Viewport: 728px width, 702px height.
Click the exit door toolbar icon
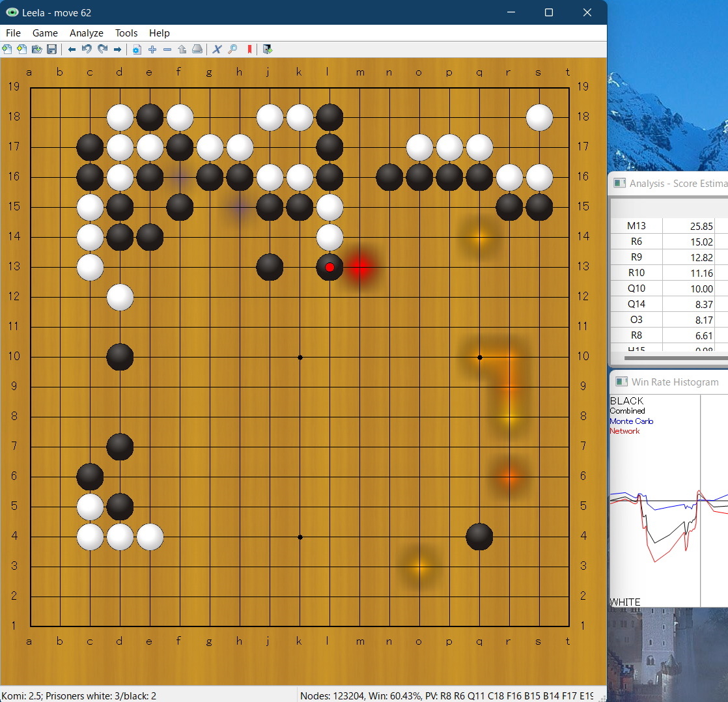point(268,49)
